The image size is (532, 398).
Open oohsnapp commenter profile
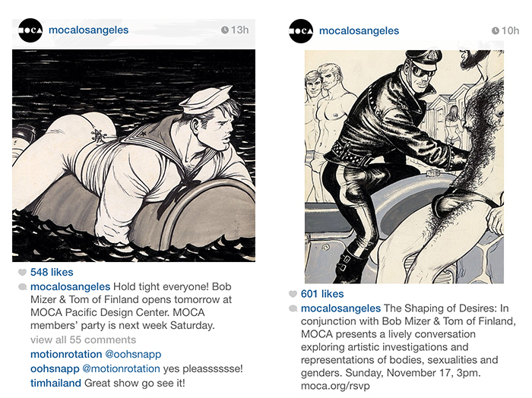click(x=55, y=369)
